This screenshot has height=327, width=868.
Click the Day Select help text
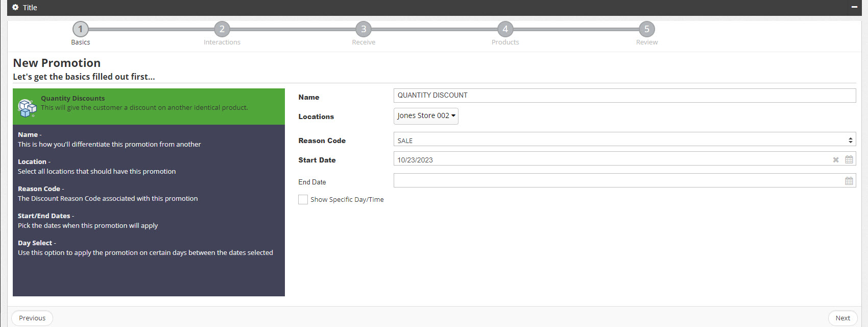(x=146, y=252)
